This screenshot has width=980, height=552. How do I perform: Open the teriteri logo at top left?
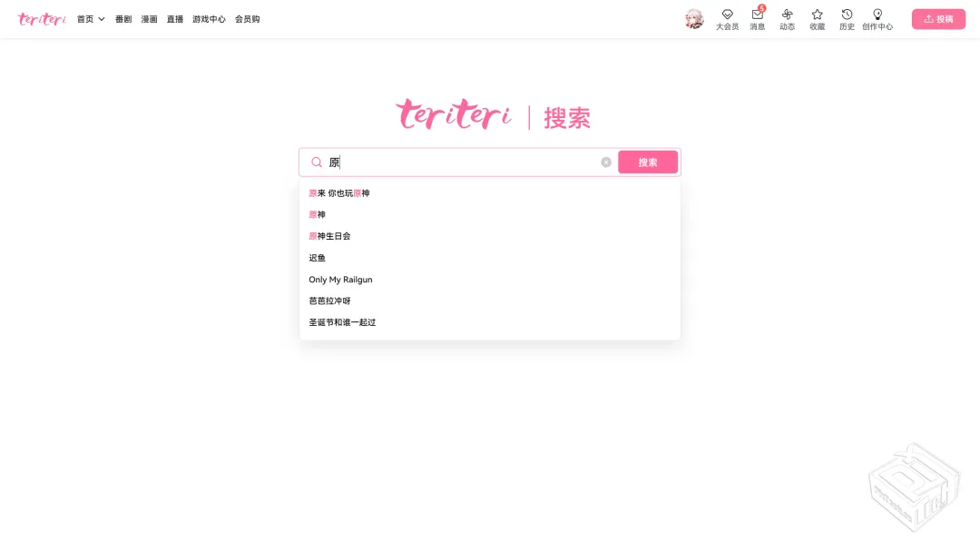[41, 18]
